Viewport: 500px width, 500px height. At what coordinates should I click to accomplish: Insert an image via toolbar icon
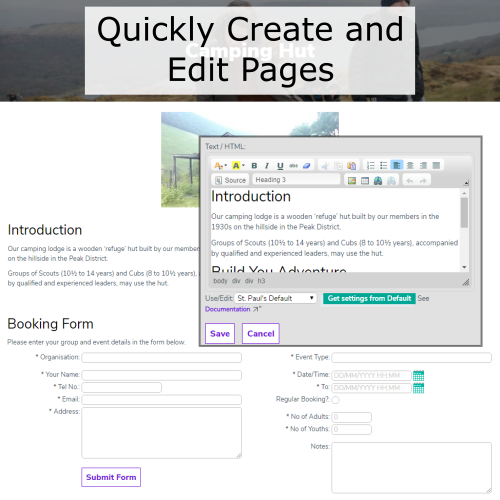352,181
